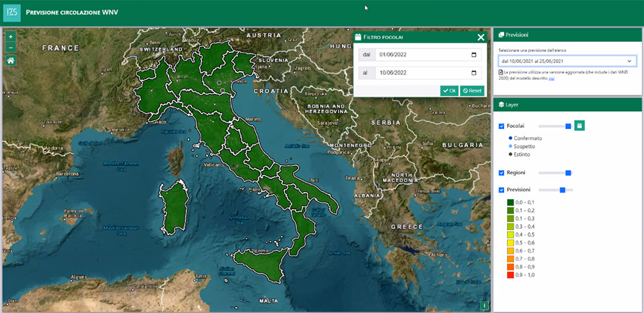Viewport: 644px width, 313px height.
Task: Open the 'qui' model description link
Action: [551, 78]
